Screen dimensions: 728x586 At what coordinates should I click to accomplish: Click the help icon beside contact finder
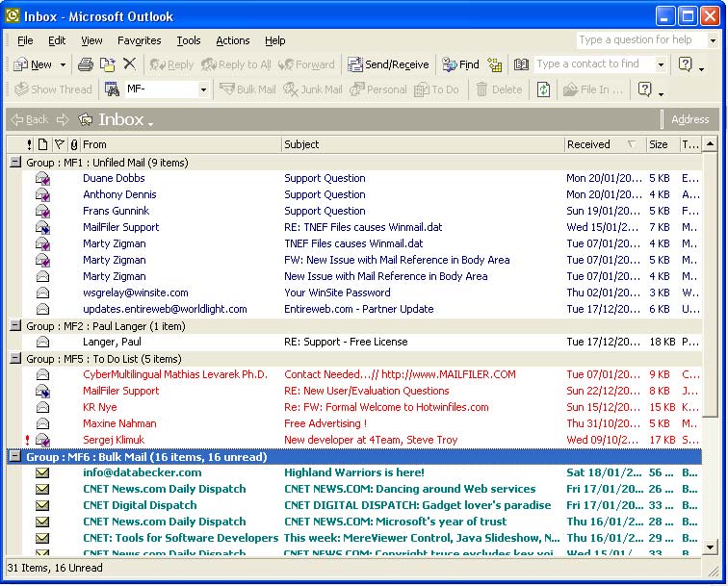pos(686,64)
